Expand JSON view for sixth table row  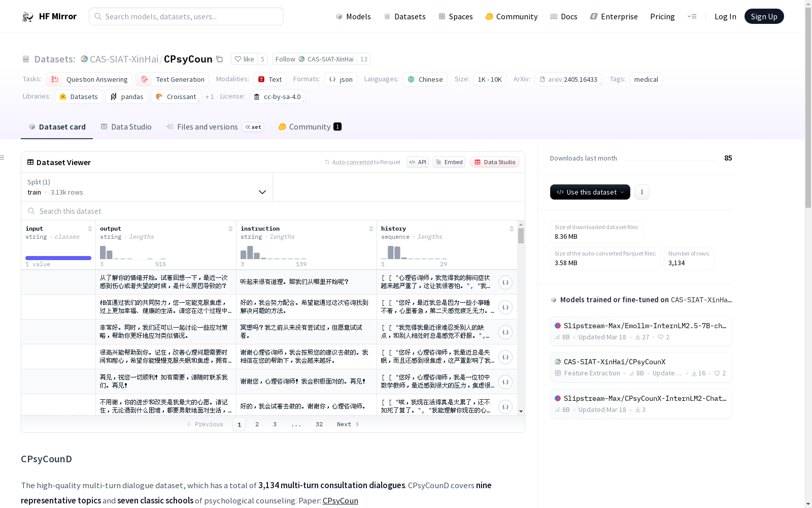[505, 407]
